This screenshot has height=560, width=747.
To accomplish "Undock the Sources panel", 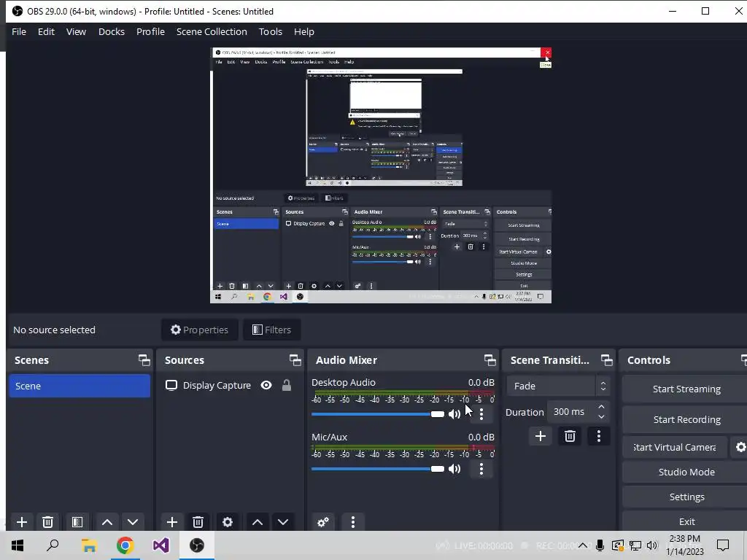I will (x=295, y=360).
